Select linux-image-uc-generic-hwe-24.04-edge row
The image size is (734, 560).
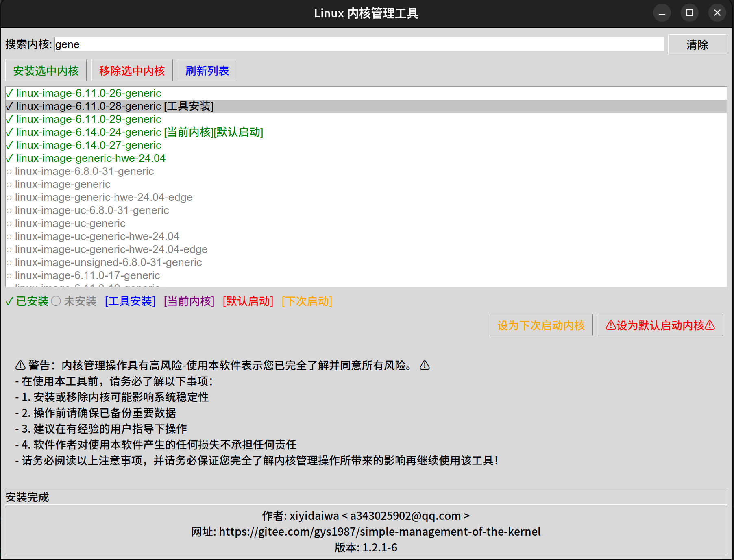[366, 249]
